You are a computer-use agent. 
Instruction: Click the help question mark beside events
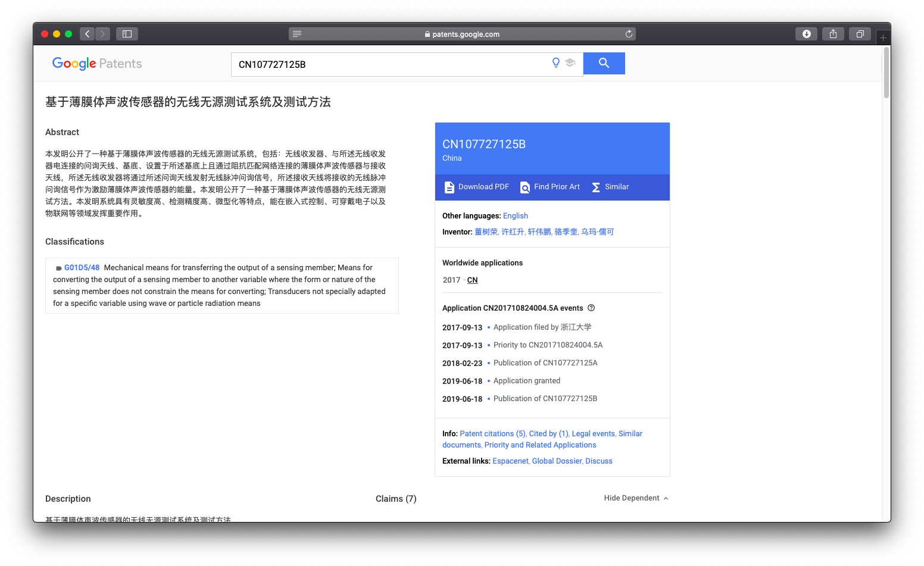(x=591, y=308)
